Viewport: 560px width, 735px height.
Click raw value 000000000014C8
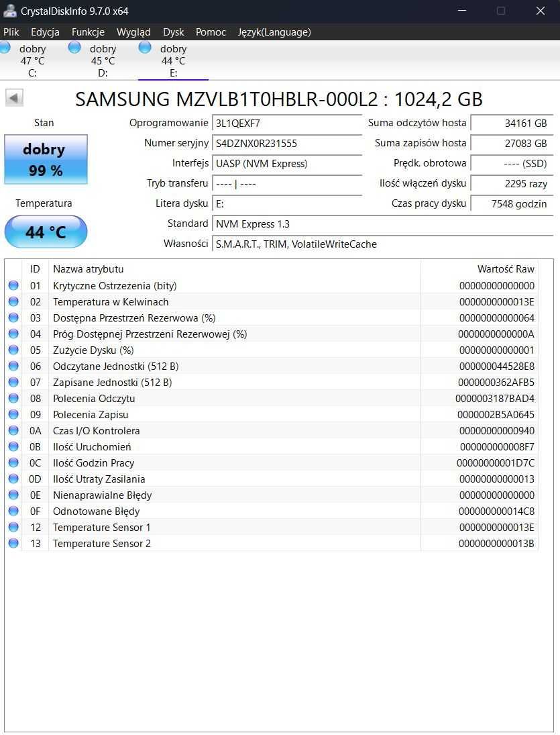tap(496, 511)
